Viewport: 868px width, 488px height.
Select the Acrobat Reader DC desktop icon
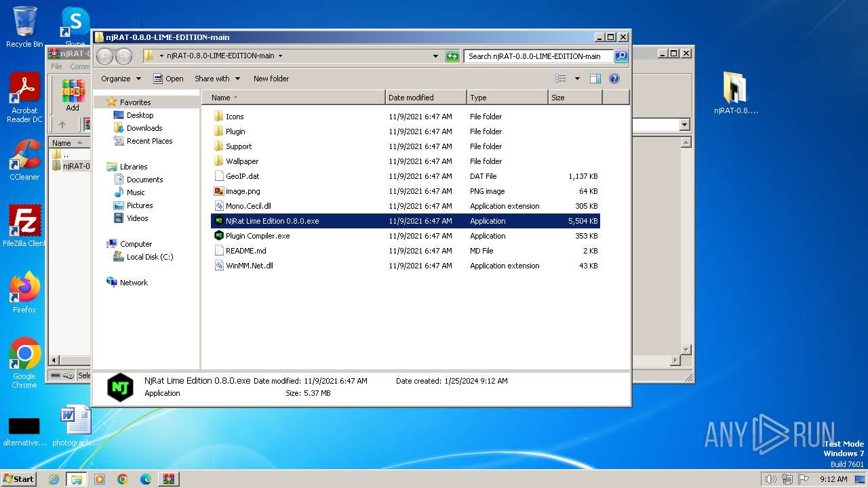point(24,98)
